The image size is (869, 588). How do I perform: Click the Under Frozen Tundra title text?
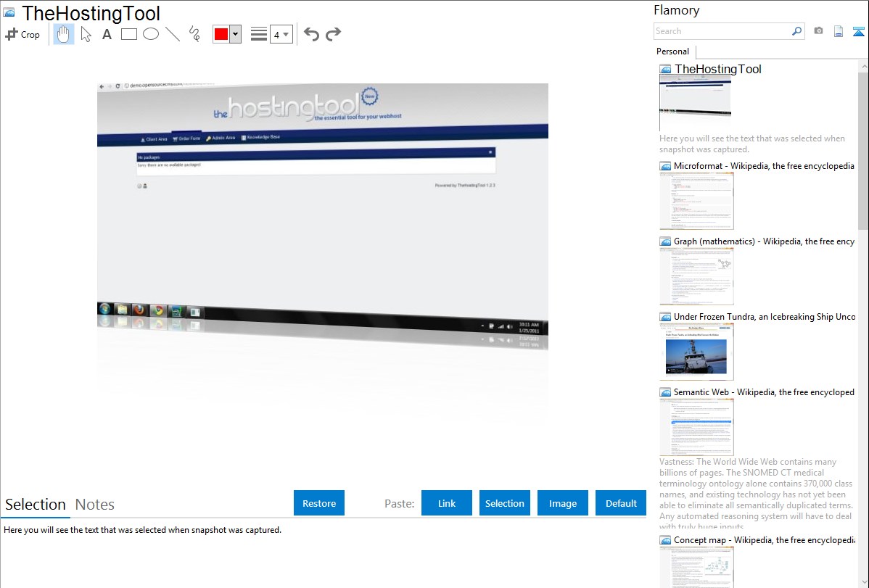click(765, 316)
